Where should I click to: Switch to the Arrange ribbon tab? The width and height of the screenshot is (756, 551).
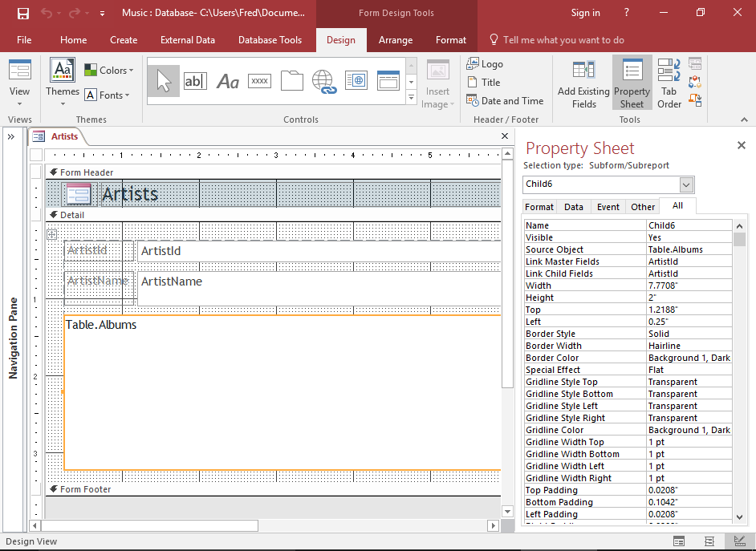pos(396,40)
